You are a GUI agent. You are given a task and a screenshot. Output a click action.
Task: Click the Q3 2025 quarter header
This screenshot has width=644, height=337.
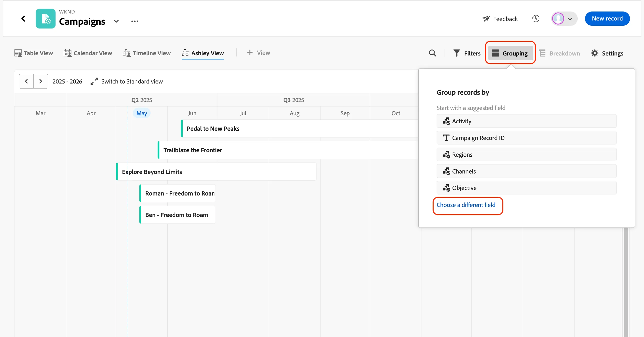pyautogui.click(x=293, y=100)
